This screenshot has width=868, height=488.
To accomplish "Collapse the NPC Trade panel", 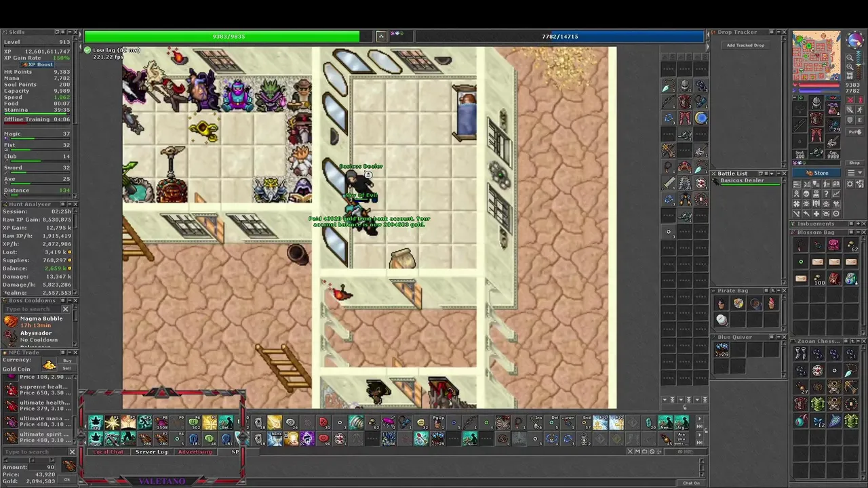I will pos(70,352).
